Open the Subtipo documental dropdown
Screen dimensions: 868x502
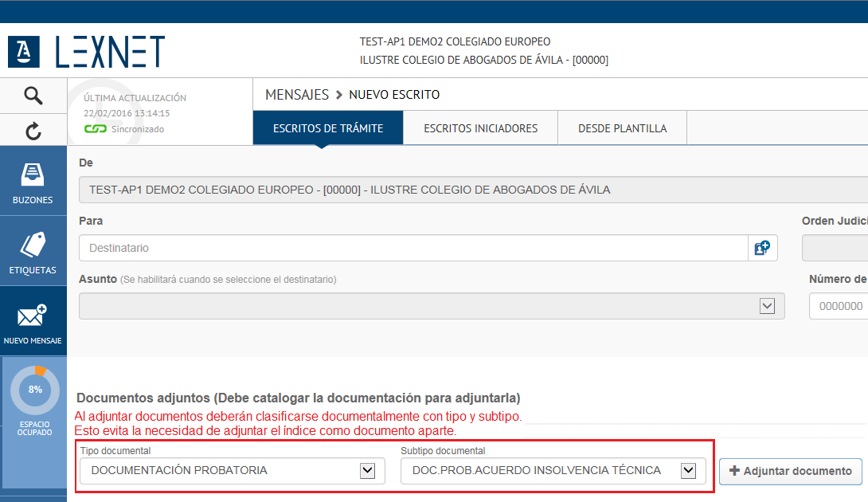(688, 471)
